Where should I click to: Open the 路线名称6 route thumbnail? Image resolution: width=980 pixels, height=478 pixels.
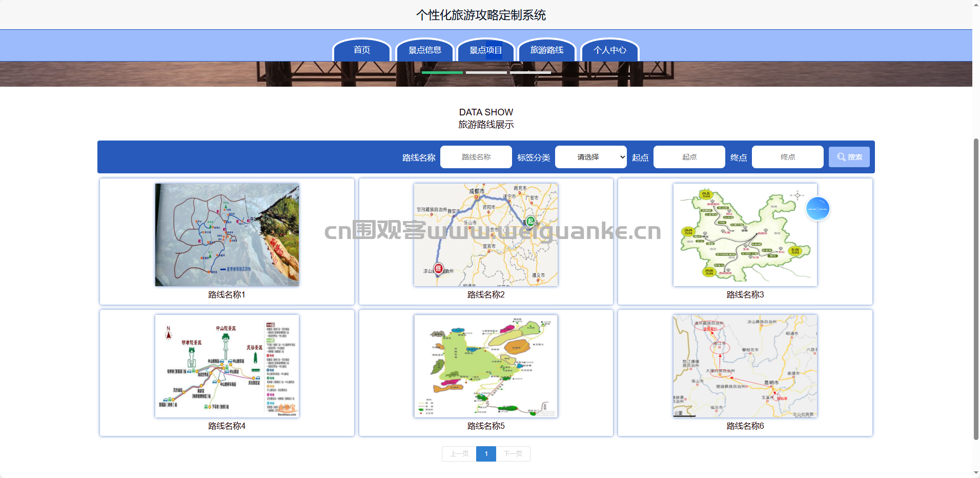coord(745,366)
